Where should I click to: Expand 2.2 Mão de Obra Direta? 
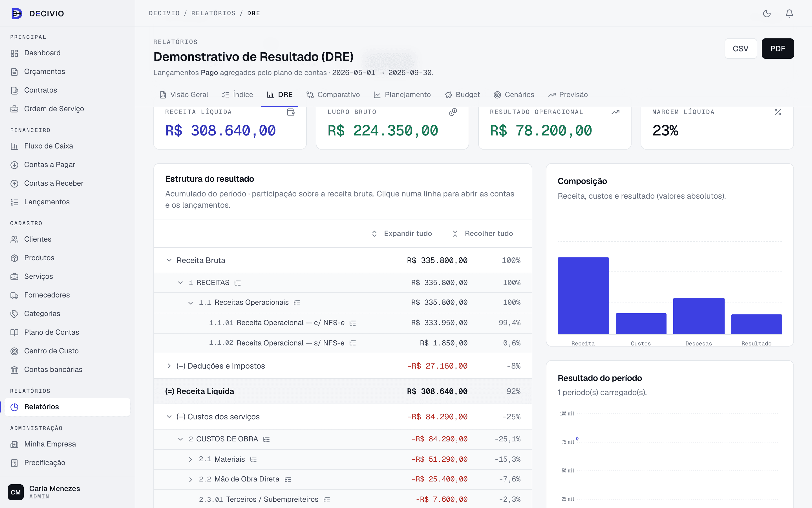pos(191,479)
